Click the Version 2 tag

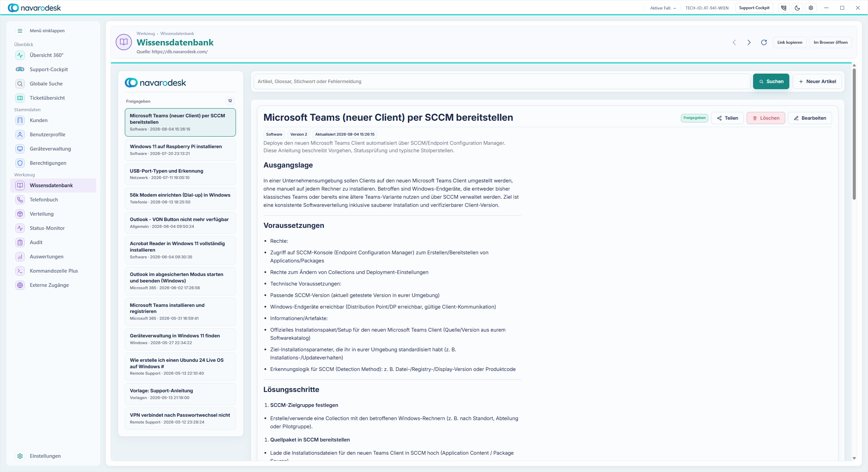(298, 134)
